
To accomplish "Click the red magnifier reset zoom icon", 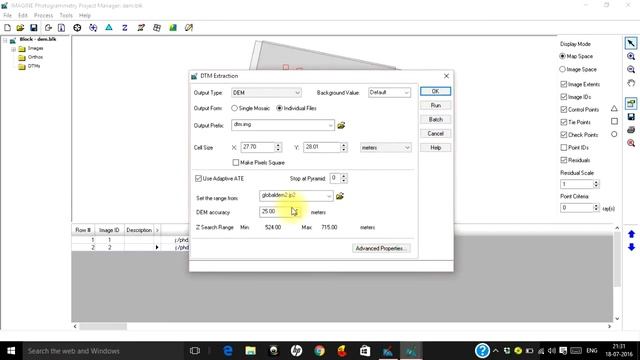I will pos(631,143).
